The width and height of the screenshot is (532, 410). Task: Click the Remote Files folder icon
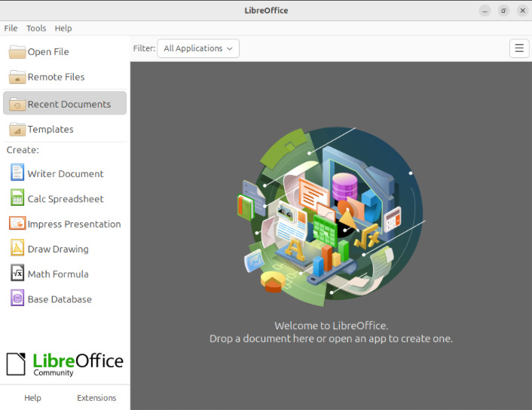tap(17, 77)
